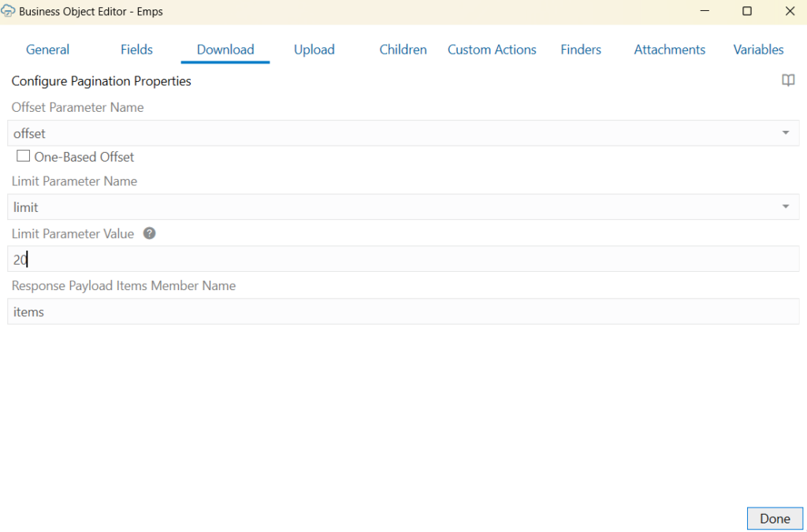Viewport: 807px width, 532px height.
Task: Click the Limit Parameter Value input field
Action: (x=403, y=259)
